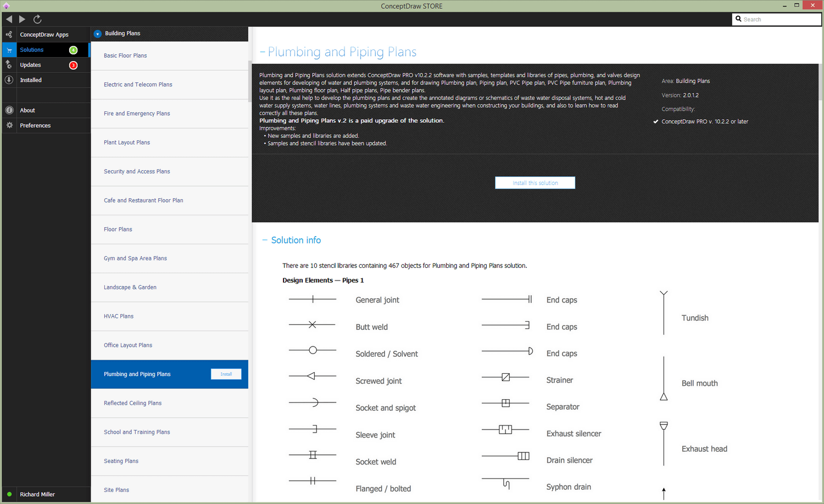The image size is (824, 504).
Task: Select Site Plans solution
Action: click(170, 489)
